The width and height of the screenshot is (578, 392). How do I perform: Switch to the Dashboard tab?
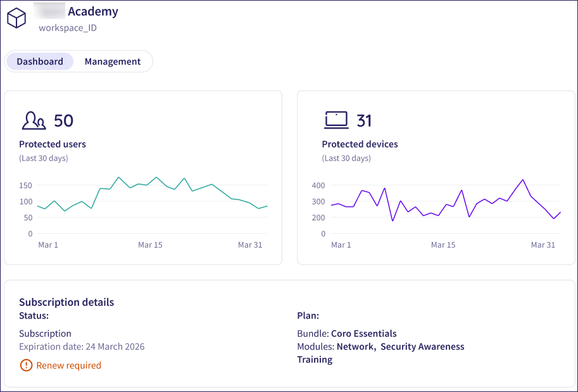40,61
